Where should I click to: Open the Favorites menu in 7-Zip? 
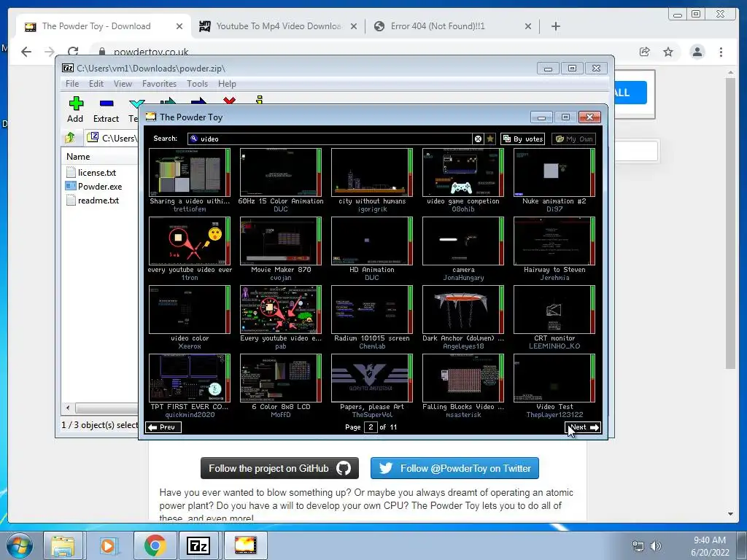click(x=160, y=84)
